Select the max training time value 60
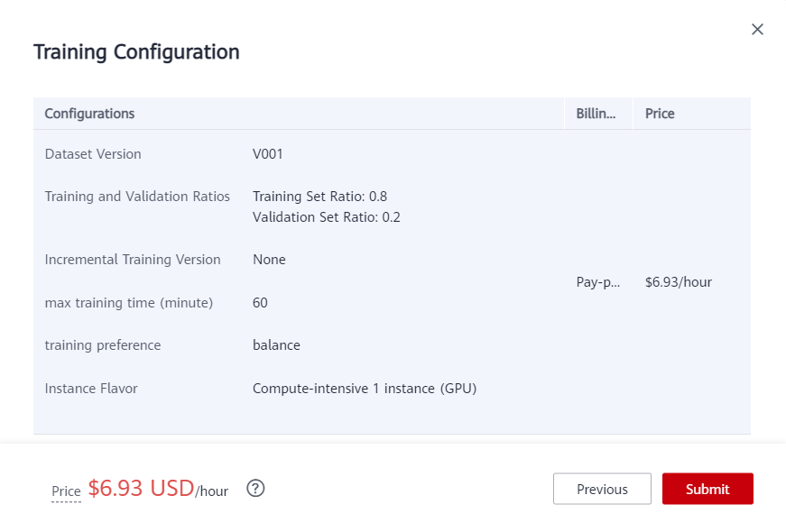 click(x=260, y=303)
